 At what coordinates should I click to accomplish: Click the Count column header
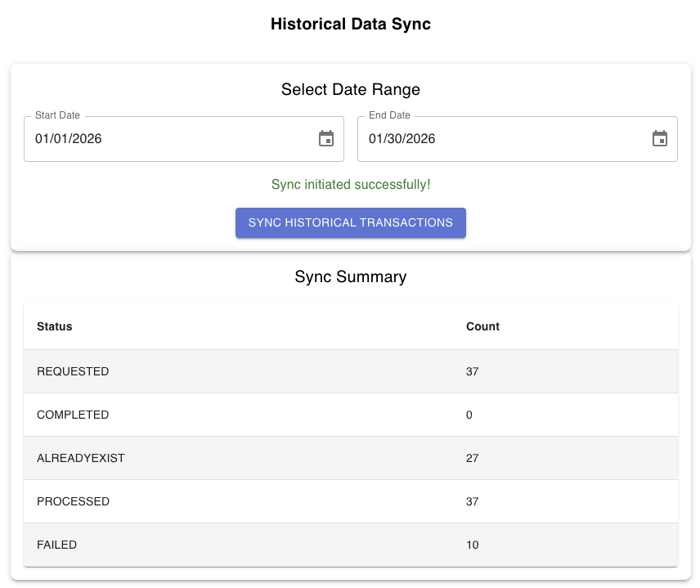pos(482,326)
